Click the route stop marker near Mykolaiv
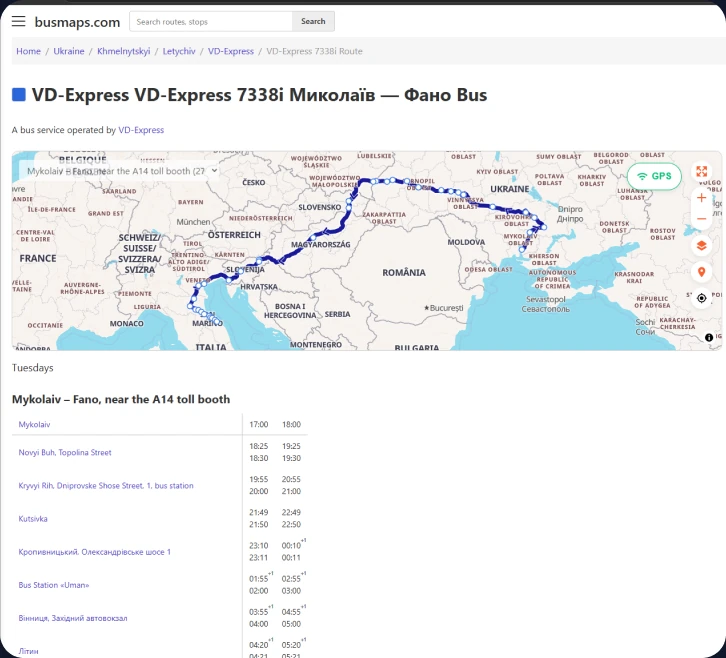Image resolution: width=726 pixels, height=658 pixels. [521, 249]
